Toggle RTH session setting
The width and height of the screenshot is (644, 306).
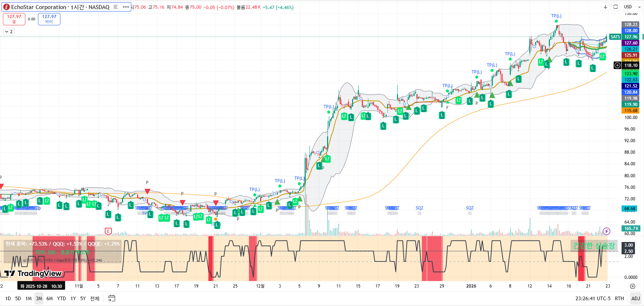point(619,298)
